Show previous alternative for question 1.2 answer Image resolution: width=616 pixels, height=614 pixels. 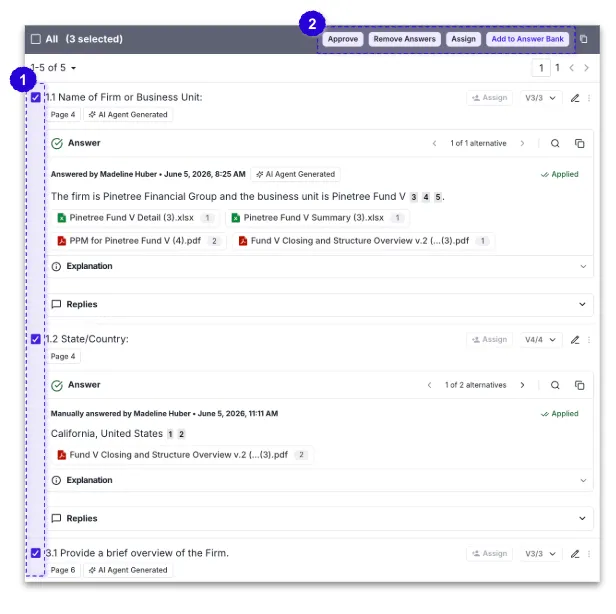coord(429,385)
